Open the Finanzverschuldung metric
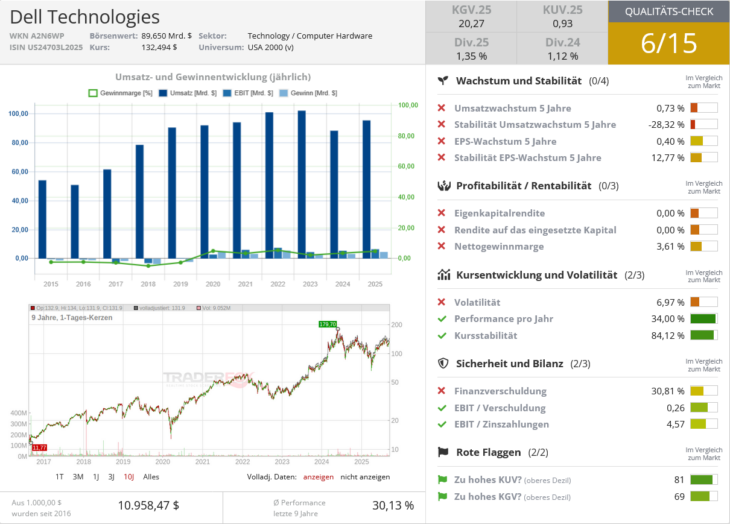This screenshot has height=524, width=730. [x=500, y=391]
